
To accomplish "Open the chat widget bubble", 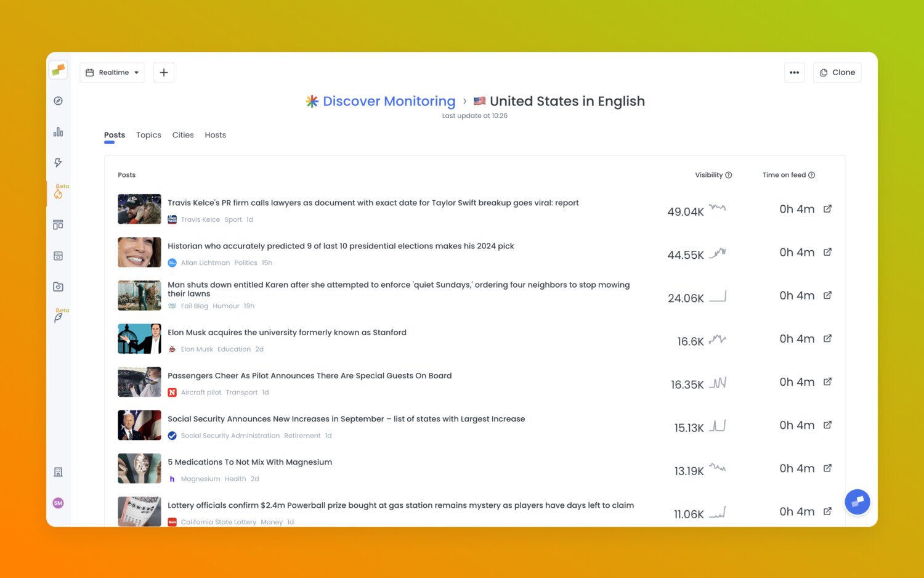I will point(857,502).
